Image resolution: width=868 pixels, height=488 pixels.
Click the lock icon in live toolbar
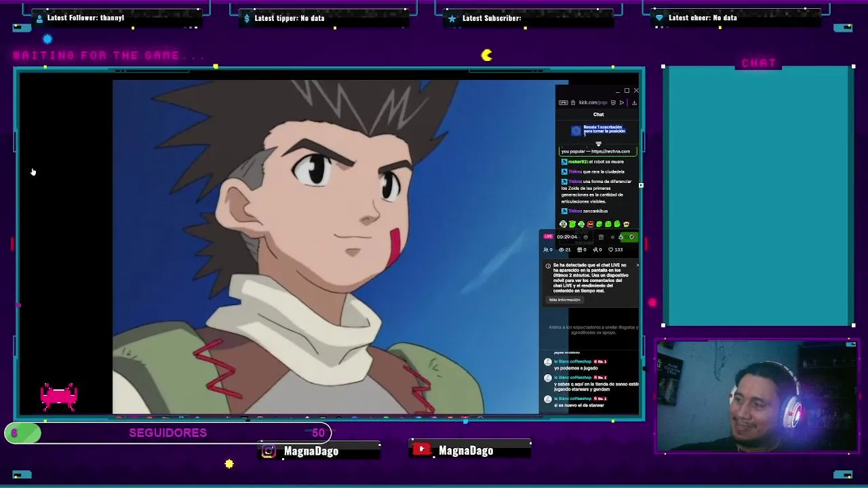coord(621,237)
